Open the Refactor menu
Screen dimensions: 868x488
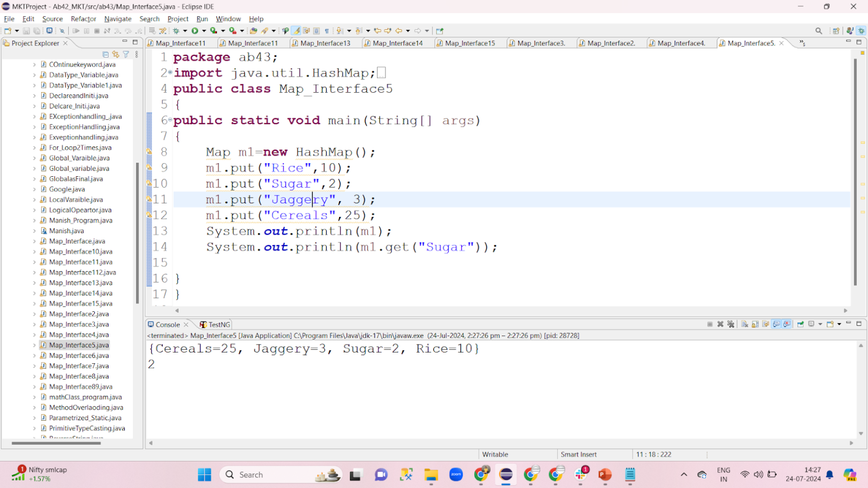point(83,19)
